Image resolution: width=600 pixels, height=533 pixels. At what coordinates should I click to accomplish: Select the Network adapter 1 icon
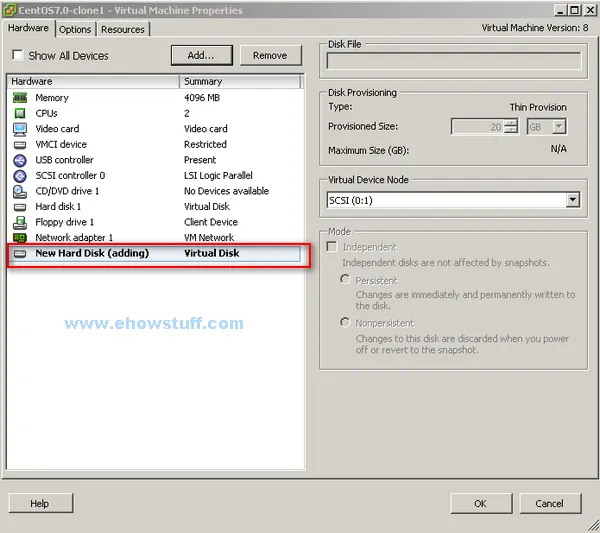[20, 238]
